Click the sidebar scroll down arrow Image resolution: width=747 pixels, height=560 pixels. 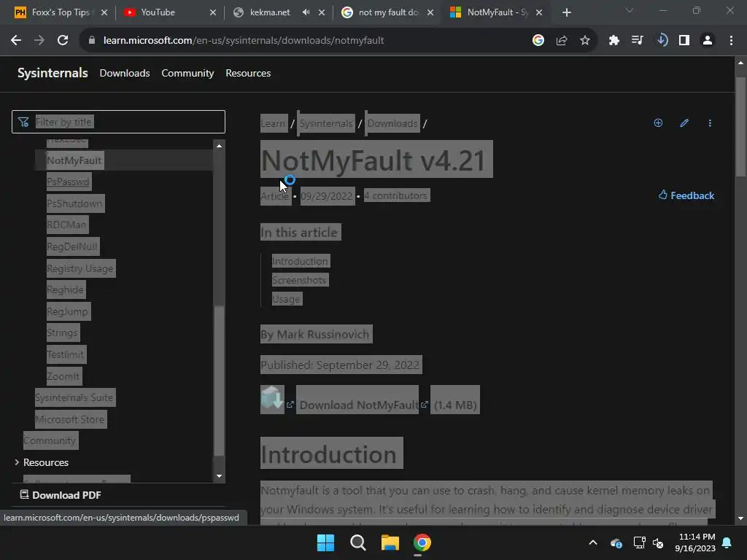point(219,475)
